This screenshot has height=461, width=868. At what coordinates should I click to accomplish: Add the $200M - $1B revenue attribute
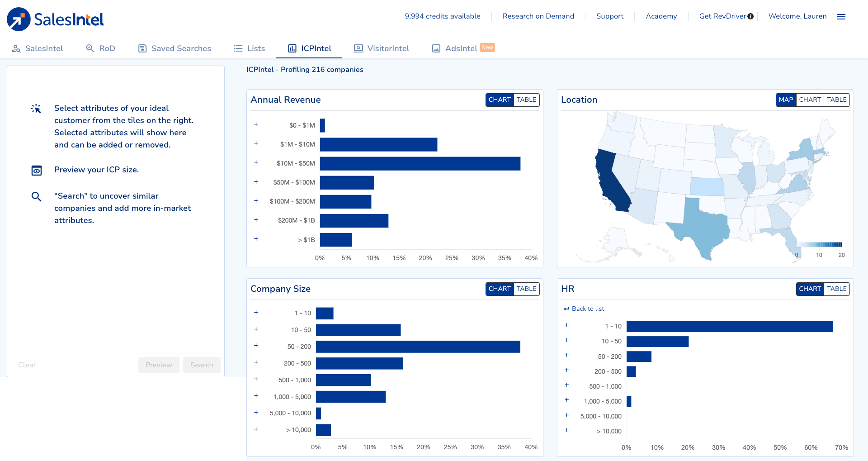(256, 219)
